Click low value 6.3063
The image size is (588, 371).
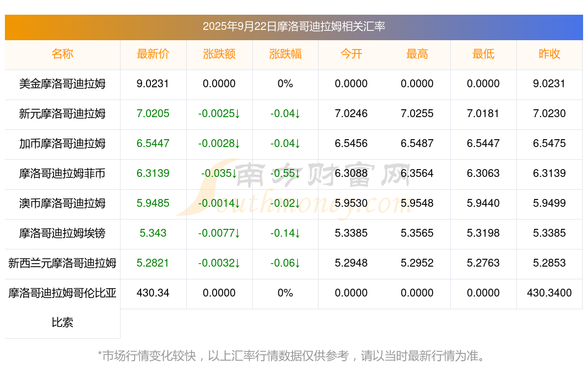[483, 173]
